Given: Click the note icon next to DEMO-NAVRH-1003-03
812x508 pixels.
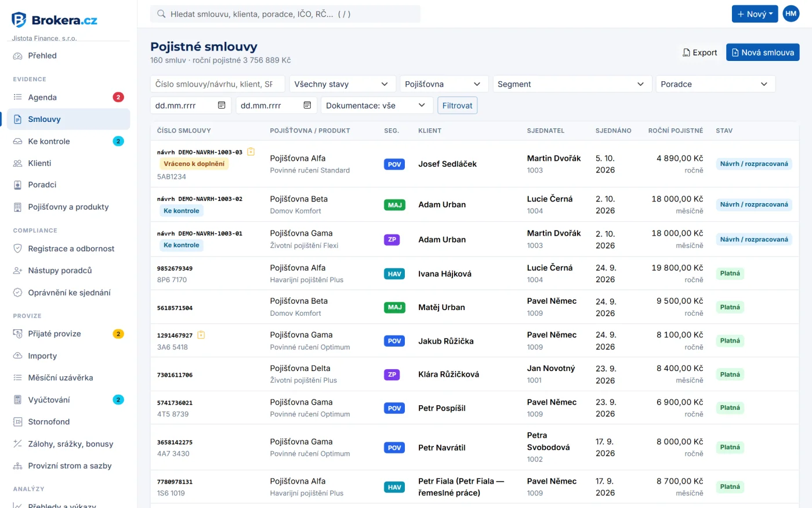Looking at the screenshot, I should point(251,152).
